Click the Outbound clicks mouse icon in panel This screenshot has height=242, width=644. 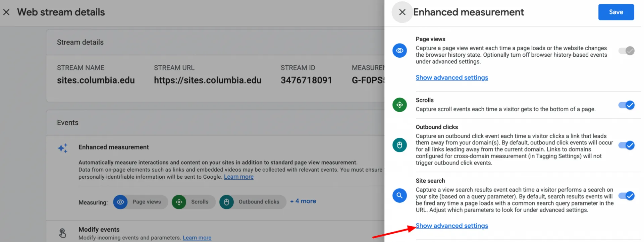point(399,145)
